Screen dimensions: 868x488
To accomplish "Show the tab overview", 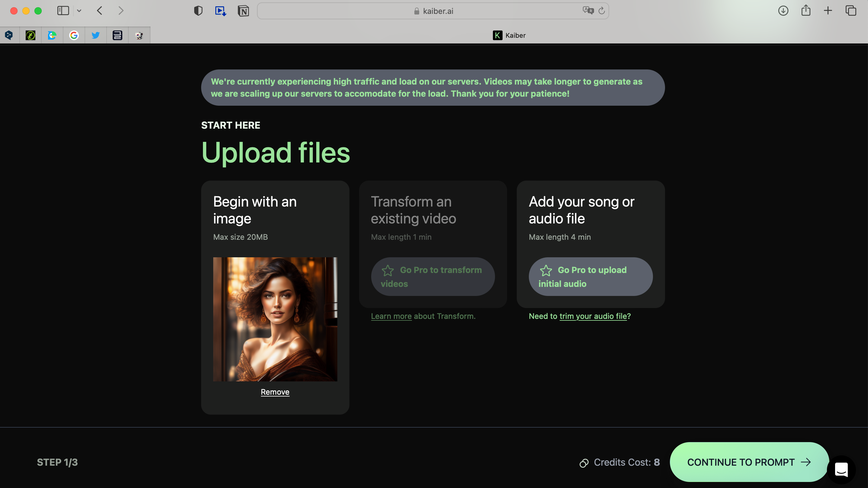I will pos(850,11).
